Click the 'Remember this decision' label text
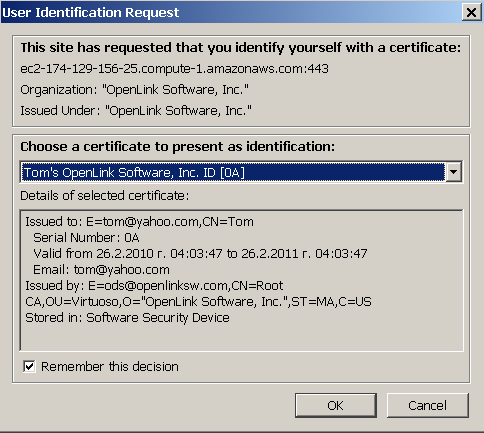484x433 pixels. click(x=110, y=367)
